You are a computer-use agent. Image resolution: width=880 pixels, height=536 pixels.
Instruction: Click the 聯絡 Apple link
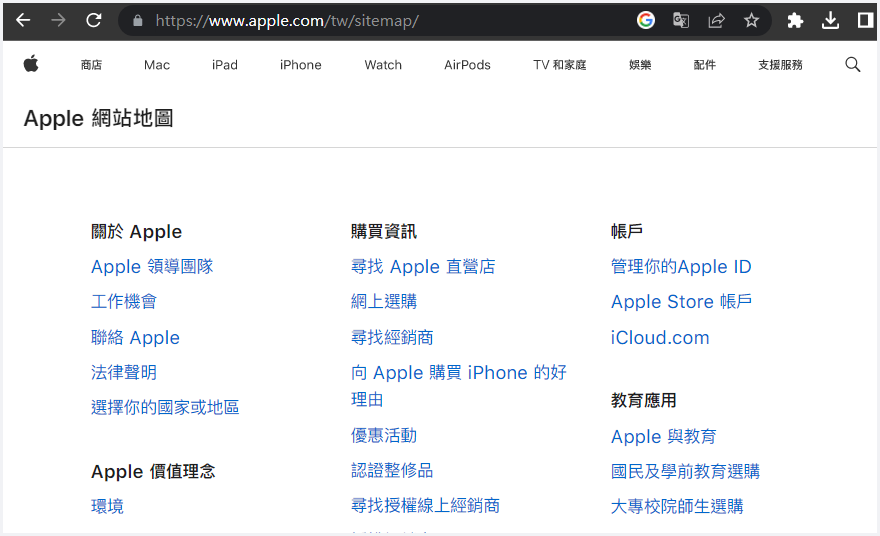pos(135,337)
